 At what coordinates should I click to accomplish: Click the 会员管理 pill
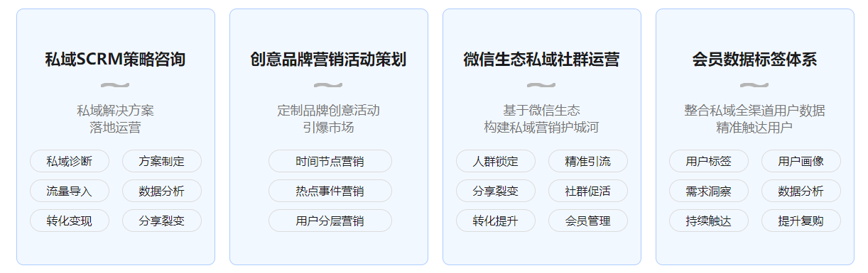588,221
